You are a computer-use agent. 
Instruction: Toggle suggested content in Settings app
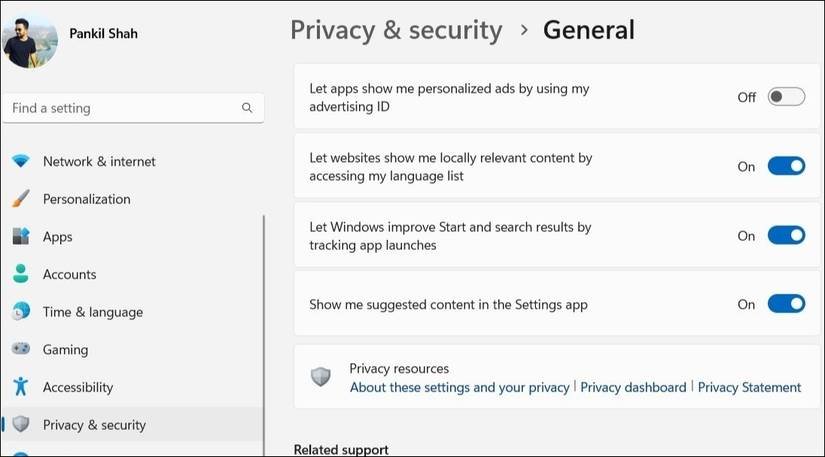786,304
